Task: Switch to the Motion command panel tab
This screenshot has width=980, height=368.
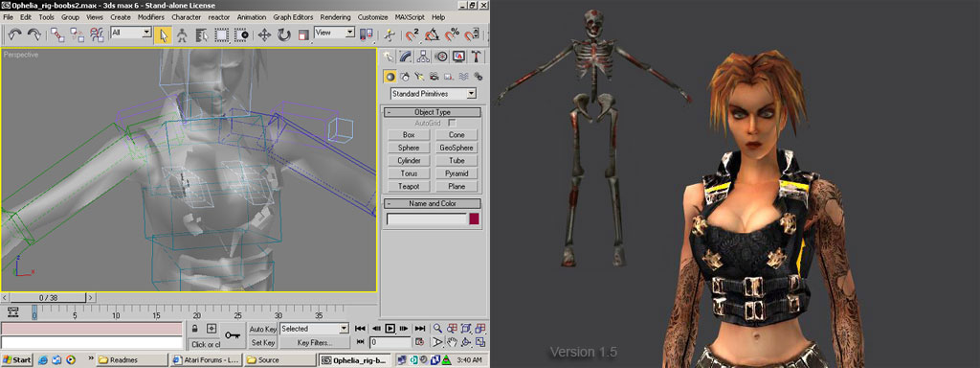Action: coord(441,56)
